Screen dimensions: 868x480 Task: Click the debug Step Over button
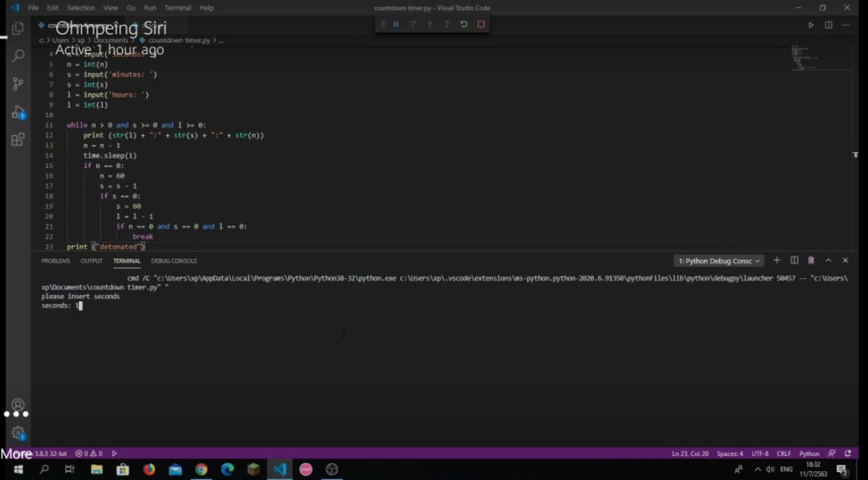point(412,24)
